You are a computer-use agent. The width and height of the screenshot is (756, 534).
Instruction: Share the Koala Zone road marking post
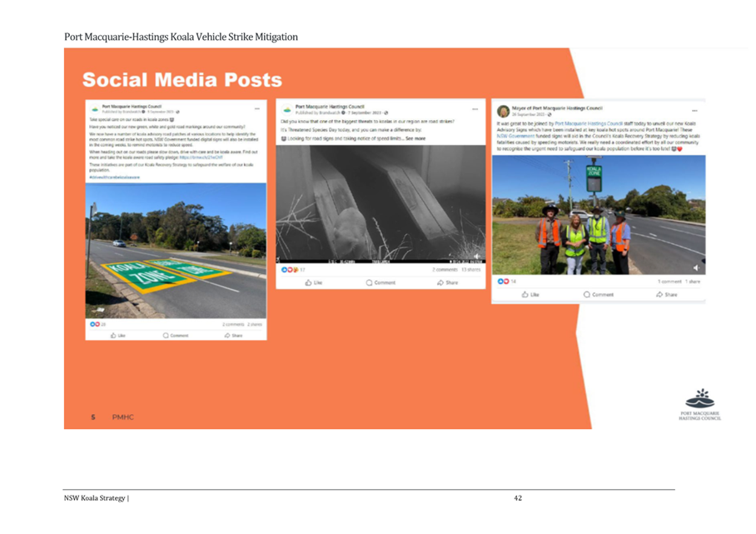[233, 335]
